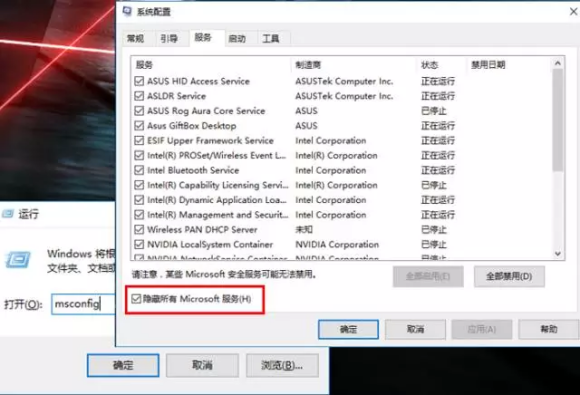The image size is (580, 395).
Task: Uncheck Intel Bluetooth Service
Action: tap(139, 170)
